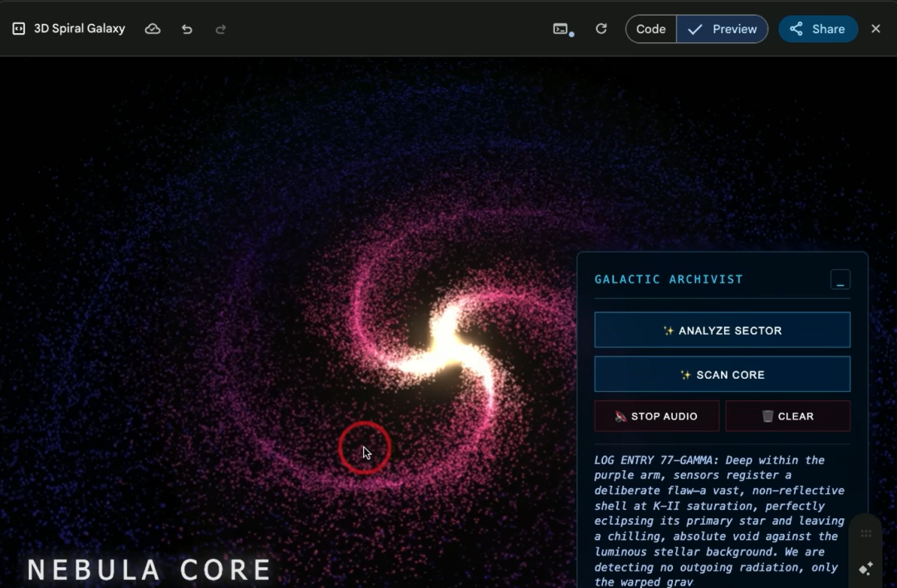The height and width of the screenshot is (588, 897).
Task: Close the preview with X icon
Action: click(875, 29)
